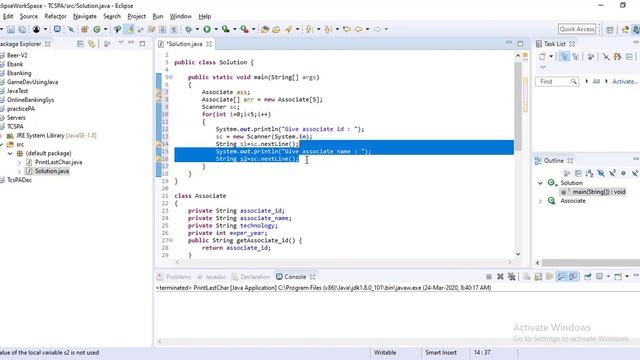This screenshot has height=360, width=640.
Task: Click the All link in Task List
Action: 596,82
